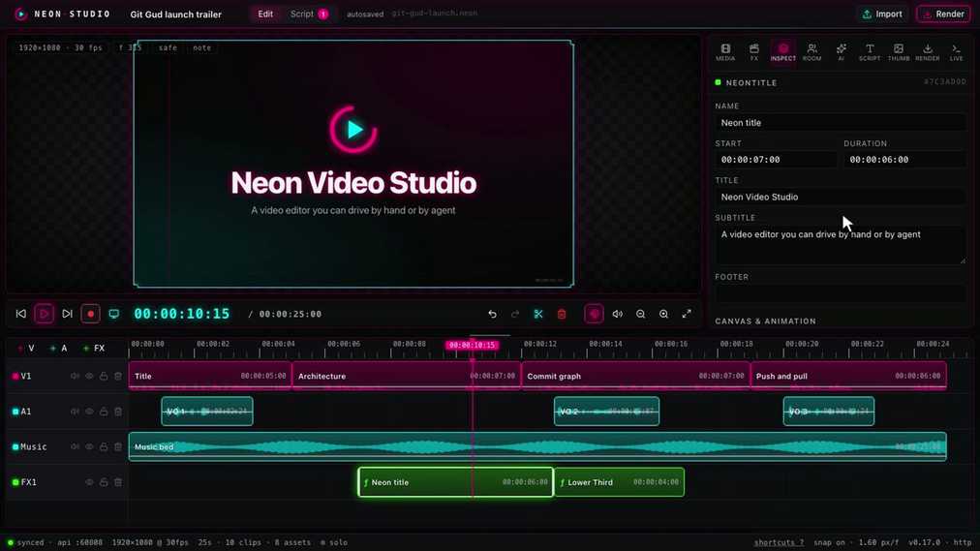Click the Name input field

click(840, 122)
